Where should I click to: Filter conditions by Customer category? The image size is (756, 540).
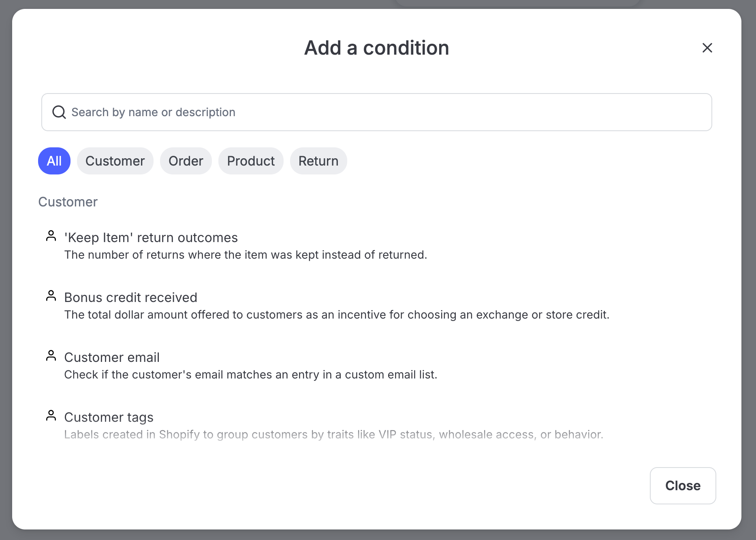(x=115, y=161)
